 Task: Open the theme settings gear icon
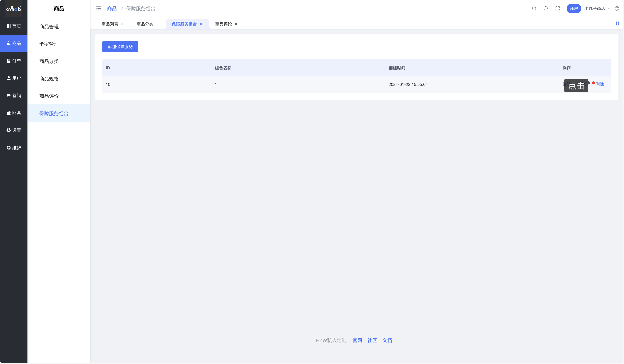pyautogui.click(x=617, y=9)
